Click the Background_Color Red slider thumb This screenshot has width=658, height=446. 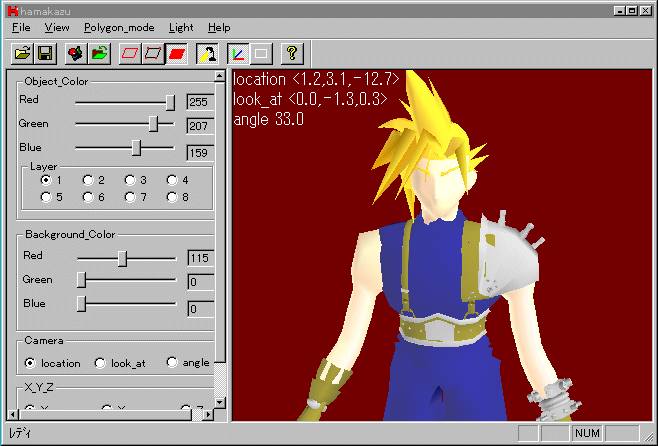click(122, 258)
